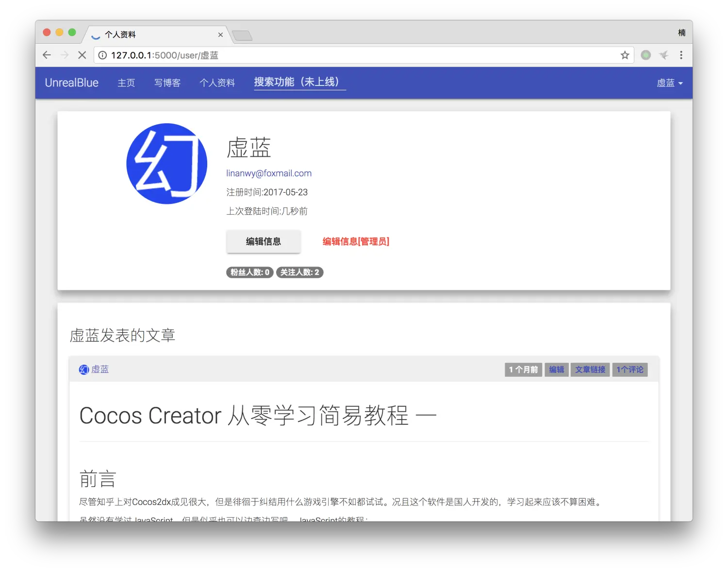The width and height of the screenshot is (728, 572).
Task: Click the 注册时间:2017-05-23 text
Action: tap(267, 192)
